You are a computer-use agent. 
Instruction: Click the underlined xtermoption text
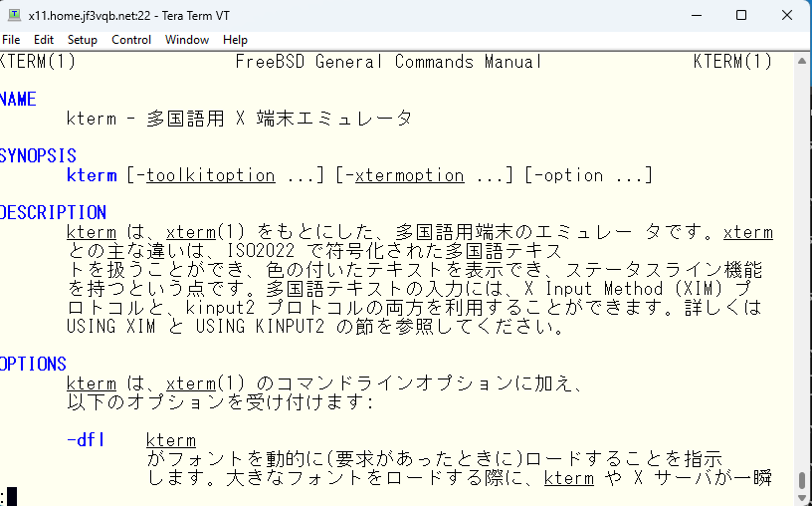point(410,175)
